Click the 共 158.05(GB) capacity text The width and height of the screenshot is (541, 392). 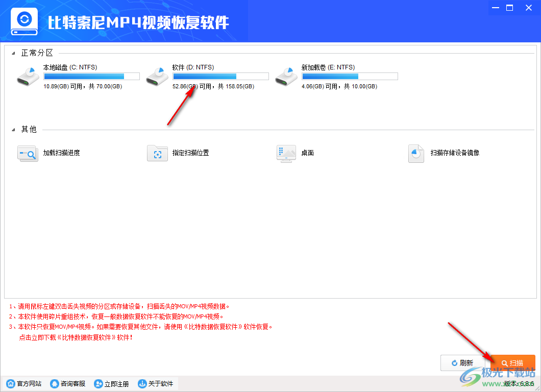236,86
